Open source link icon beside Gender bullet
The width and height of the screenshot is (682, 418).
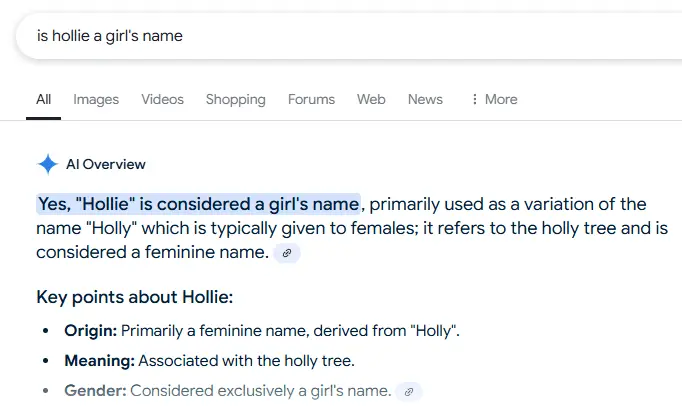tap(409, 391)
